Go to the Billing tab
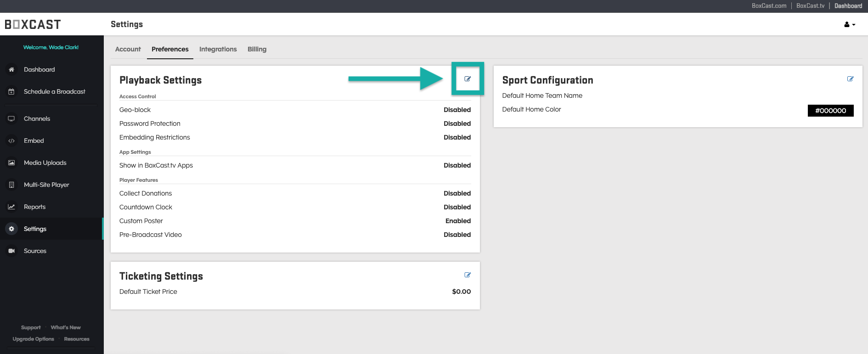The width and height of the screenshot is (868, 354). coord(257,49)
